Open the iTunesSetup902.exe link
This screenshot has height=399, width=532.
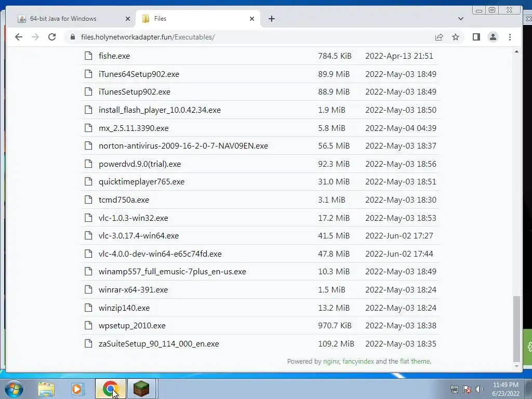[x=135, y=92]
